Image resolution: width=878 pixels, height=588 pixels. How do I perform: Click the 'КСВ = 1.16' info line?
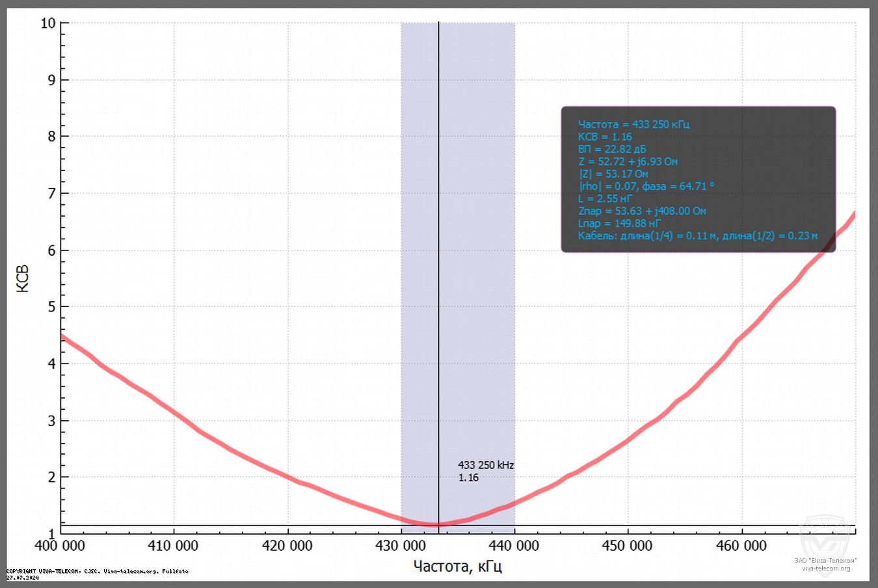click(604, 137)
